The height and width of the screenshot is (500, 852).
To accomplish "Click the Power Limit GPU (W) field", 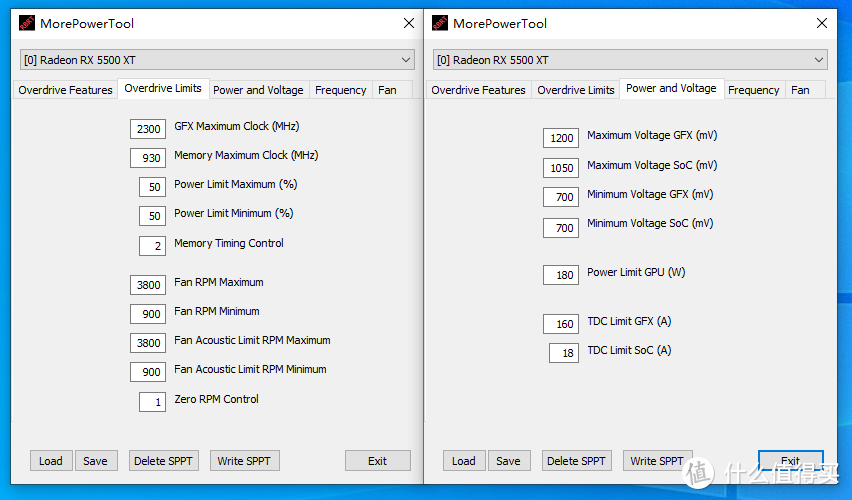I will coord(561,275).
